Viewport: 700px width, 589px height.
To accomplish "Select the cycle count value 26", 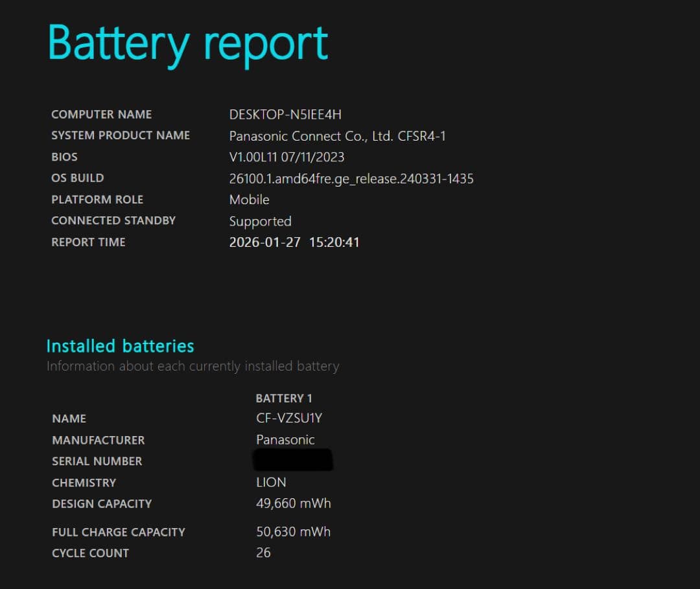I will tap(263, 553).
